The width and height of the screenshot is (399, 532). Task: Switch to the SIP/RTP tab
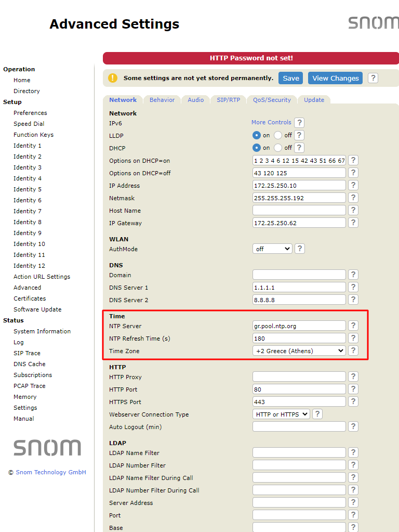coord(228,100)
